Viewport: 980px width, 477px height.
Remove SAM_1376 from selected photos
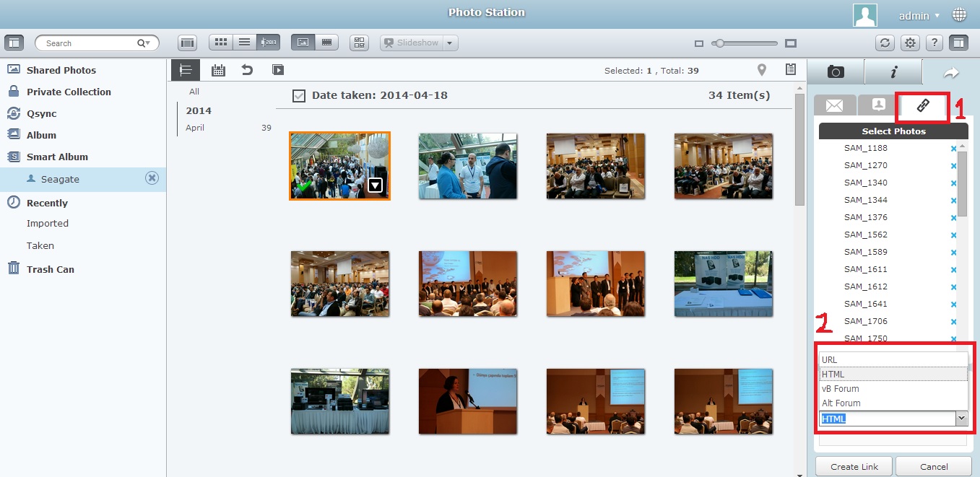coord(953,218)
